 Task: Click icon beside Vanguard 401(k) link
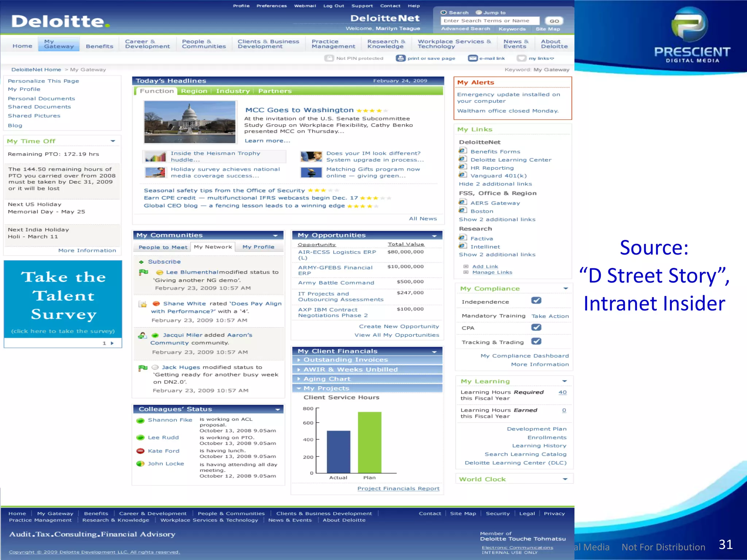(462, 175)
